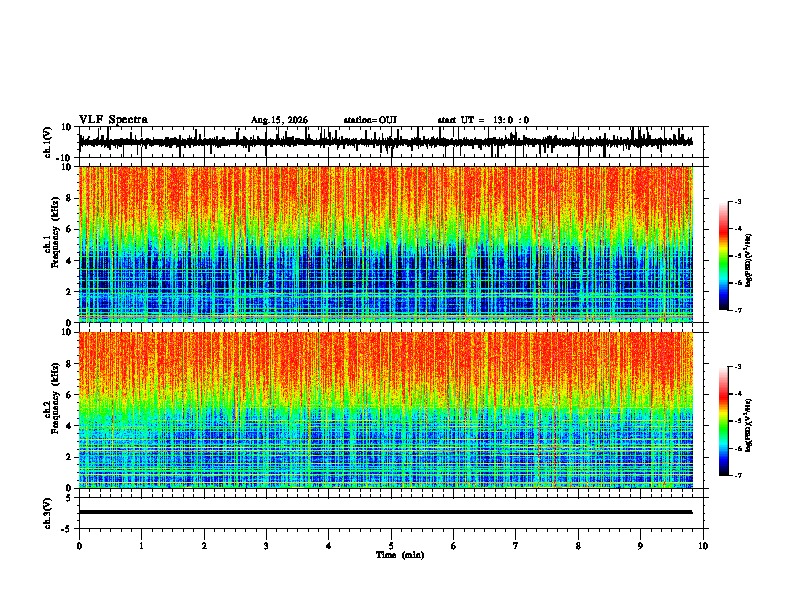Viewport: 792px width, 612px height.
Task: Click the "7" minute tick label
Action: [516, 546]
